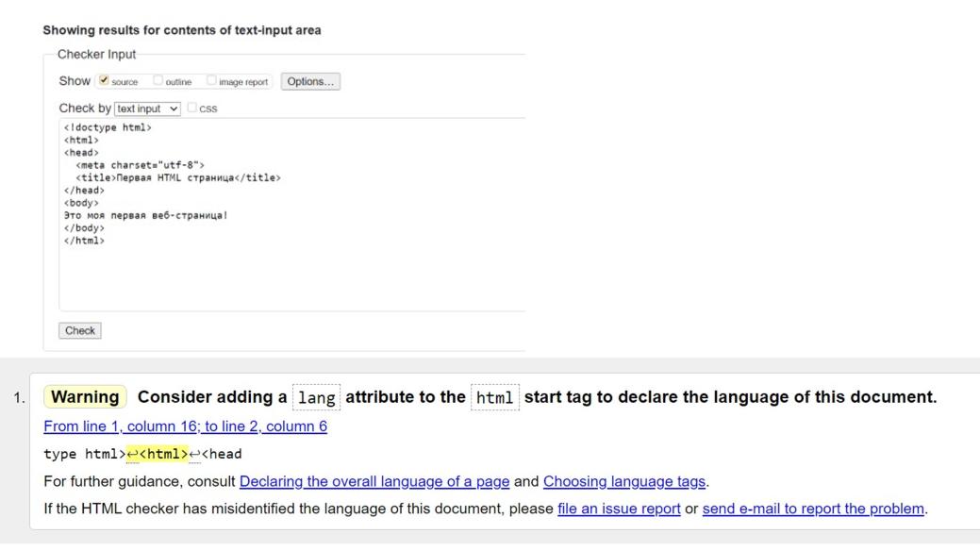This screenshot has height=551, width=980.
Task: Click the yellow Warning badge
Action: (x=85, y=397)
